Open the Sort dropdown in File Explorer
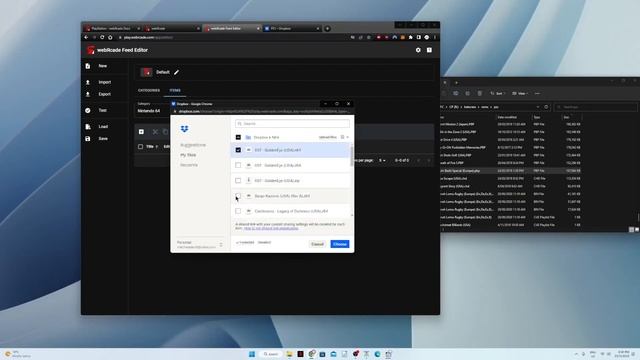Screen dimensions: 640x360 [x=498, y=93]
